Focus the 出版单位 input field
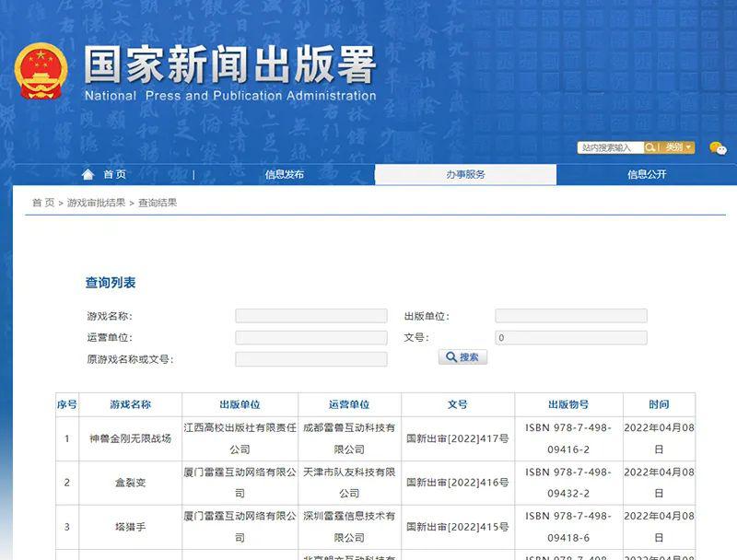Viewport: 737px width, 560px height. [x=571, y=316]
